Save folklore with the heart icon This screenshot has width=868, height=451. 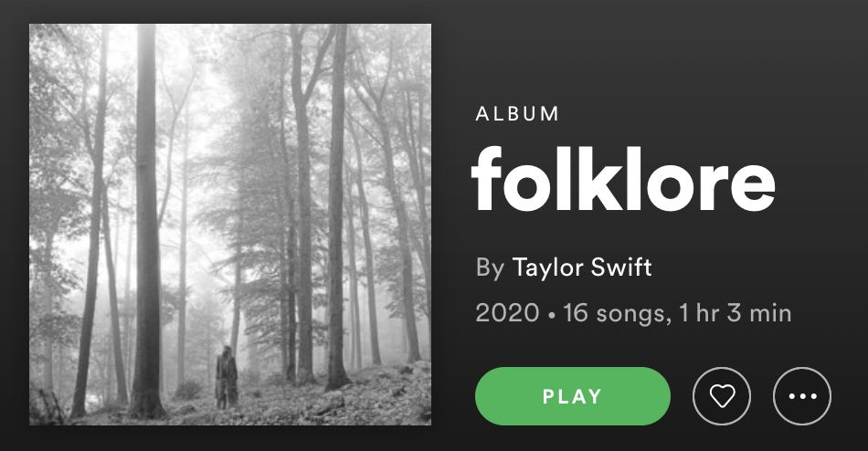point(721,396)
